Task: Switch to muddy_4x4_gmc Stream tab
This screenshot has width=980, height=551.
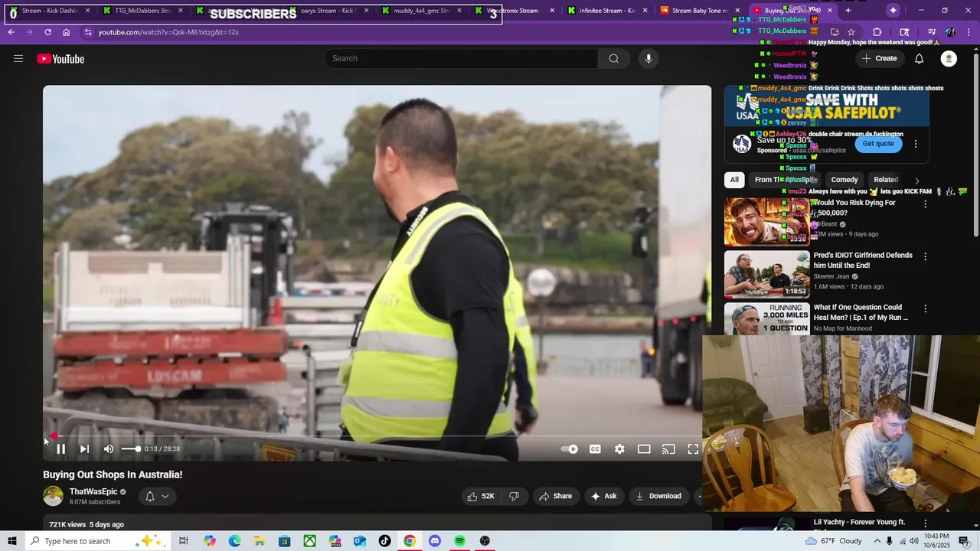Action: pos(422,11)
